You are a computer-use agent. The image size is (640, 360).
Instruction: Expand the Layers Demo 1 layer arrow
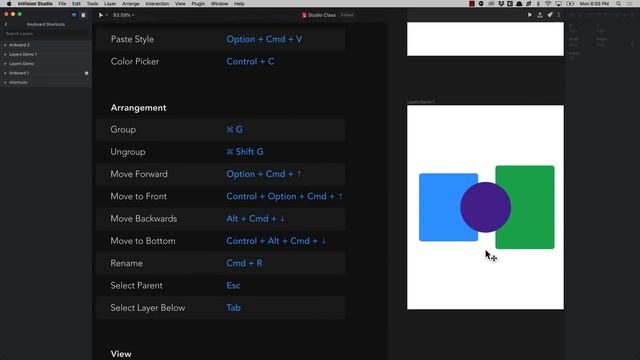[5, 54]
